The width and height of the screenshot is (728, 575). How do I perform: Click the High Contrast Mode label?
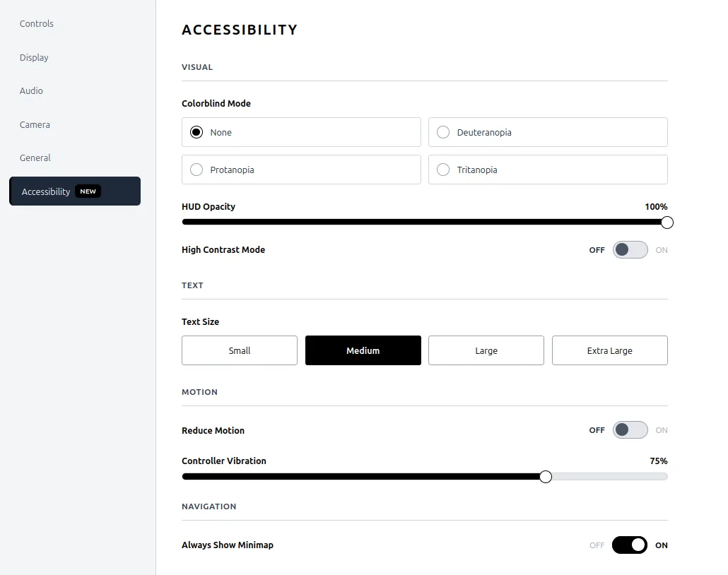tap(223, 249)
